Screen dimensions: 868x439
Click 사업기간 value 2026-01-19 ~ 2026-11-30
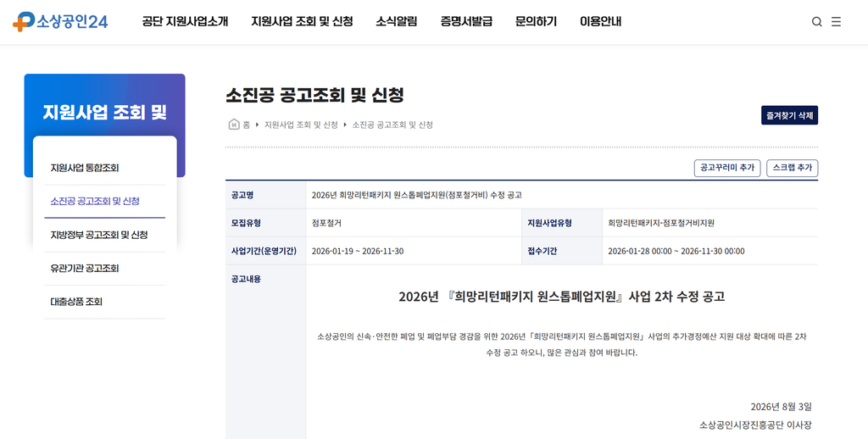(x=358, y=252)
